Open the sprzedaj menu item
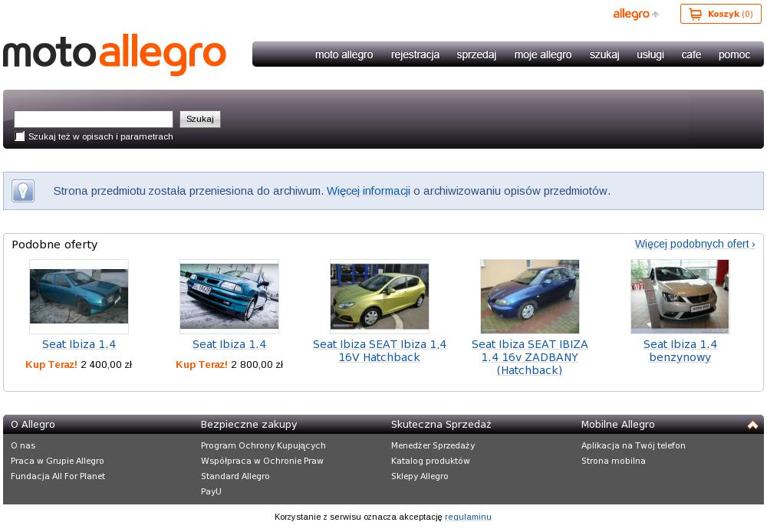 [x=476, y=54]
